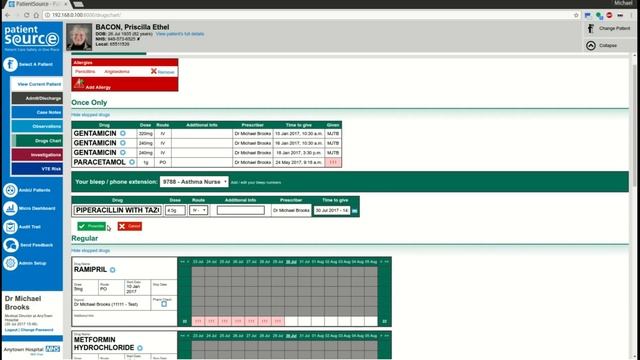Click the PatientSource logo
The image size is (640, 360).
click(32, 38)
